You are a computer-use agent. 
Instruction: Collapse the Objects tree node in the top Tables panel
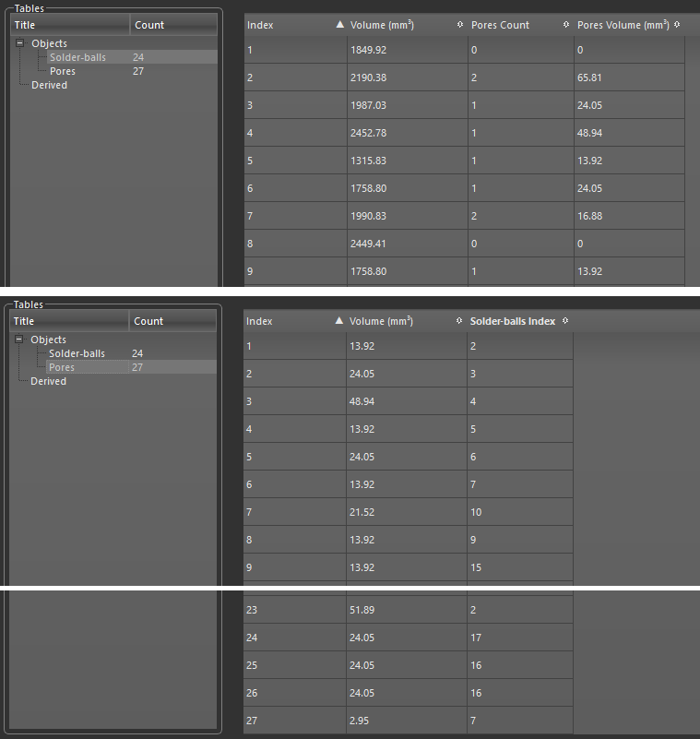coord(19,42)
